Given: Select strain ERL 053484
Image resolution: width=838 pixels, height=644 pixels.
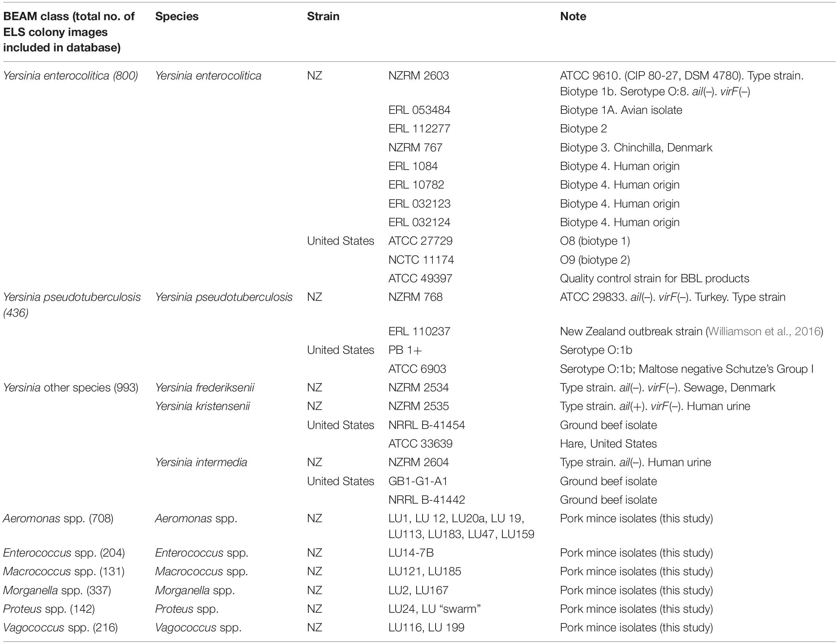Looking at the screenshot, I should [x=419, y=110].
